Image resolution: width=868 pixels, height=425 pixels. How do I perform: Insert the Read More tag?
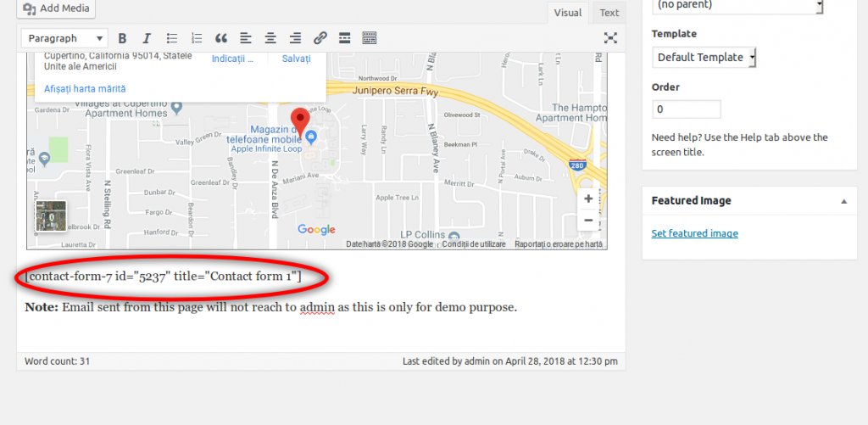click(x=344, y=38)
